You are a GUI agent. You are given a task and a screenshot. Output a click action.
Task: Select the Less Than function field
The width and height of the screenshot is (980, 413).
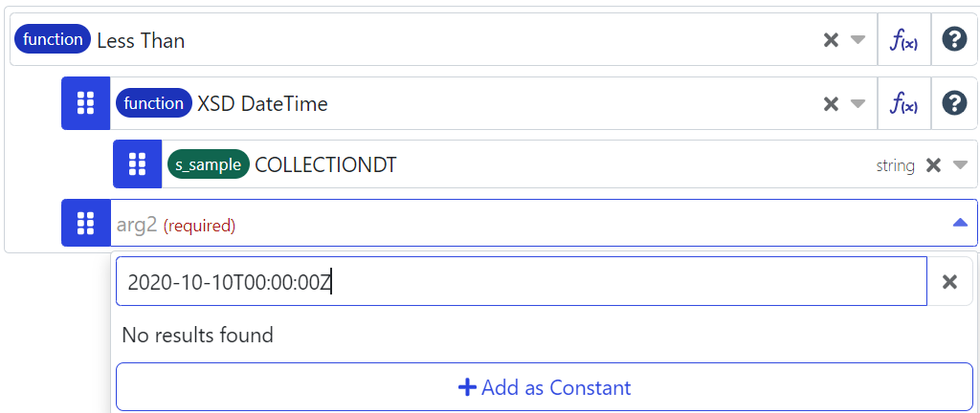431,40
